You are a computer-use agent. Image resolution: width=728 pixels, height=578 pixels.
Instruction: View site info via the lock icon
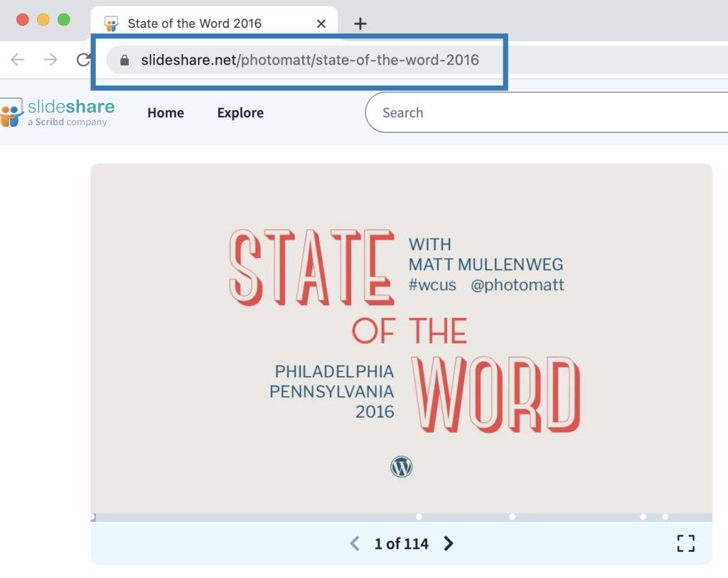pyautogui.click(x=124, y=60)
